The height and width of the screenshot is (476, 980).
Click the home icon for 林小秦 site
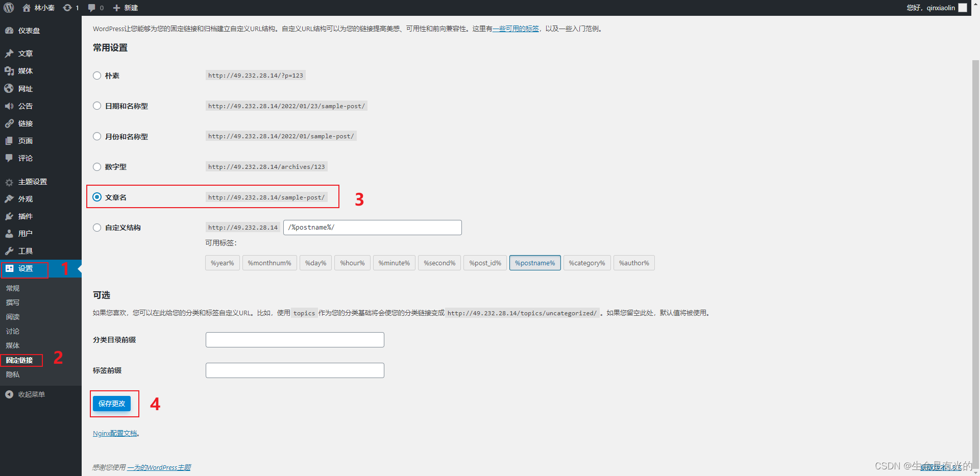(x=27, y=8)
